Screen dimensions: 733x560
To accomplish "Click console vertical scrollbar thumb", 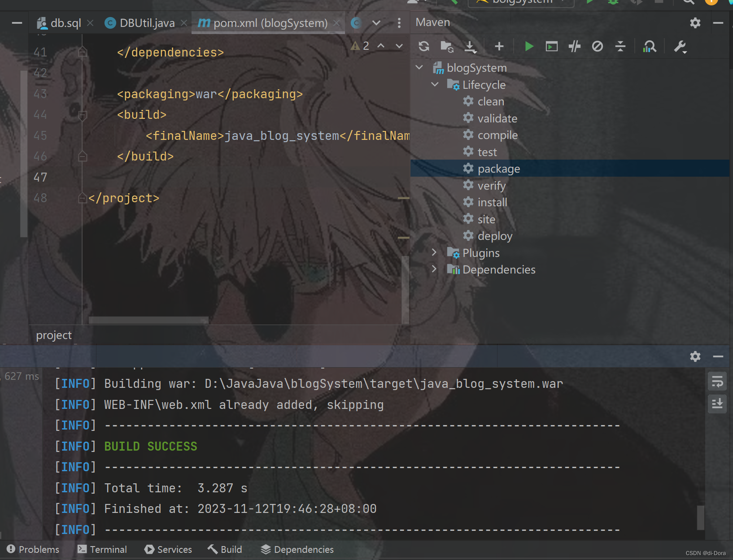I will pyautogui.click(x=701, y=517).
